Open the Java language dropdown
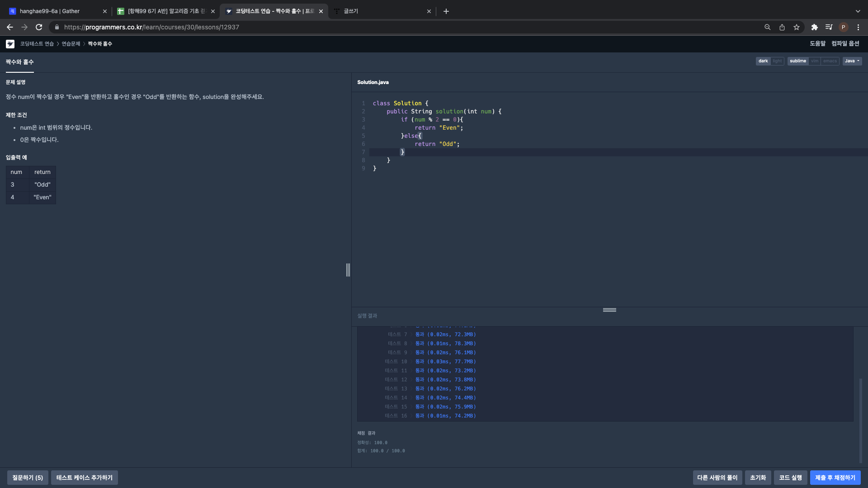Image resolution: width=868 pixels, height=488 pixels. coord(852,61)
